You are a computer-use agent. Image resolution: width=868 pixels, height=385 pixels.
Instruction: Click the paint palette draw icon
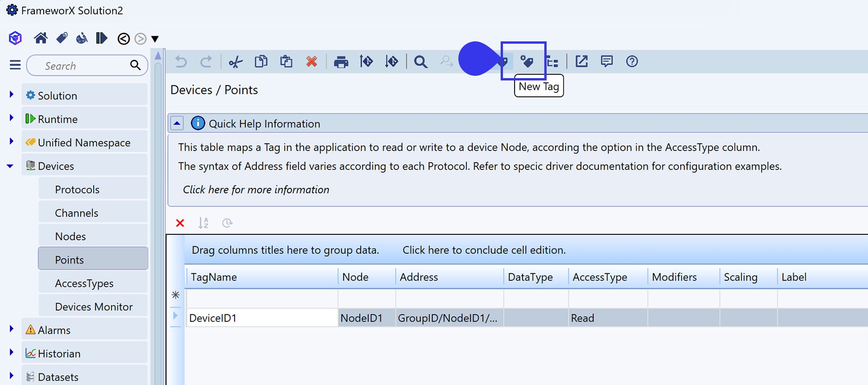tap(82, 38)
